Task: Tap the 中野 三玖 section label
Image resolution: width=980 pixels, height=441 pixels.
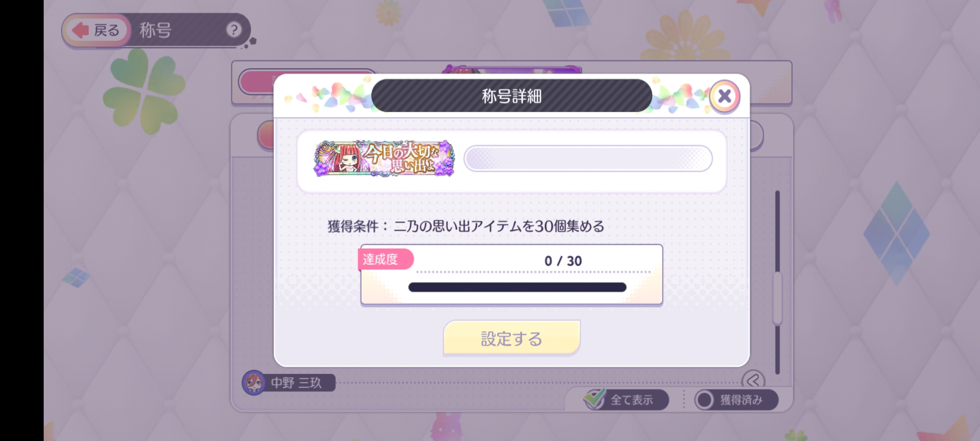Action: [x=296, y=383]
